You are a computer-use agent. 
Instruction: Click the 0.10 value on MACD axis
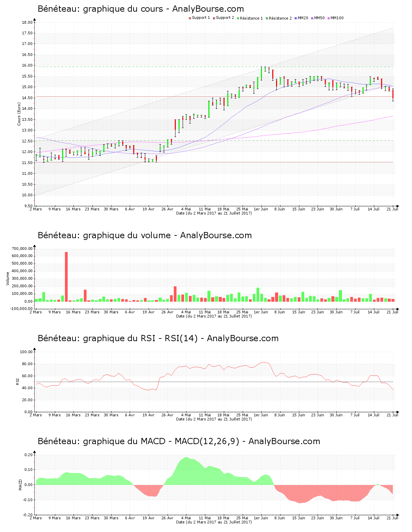28,470
